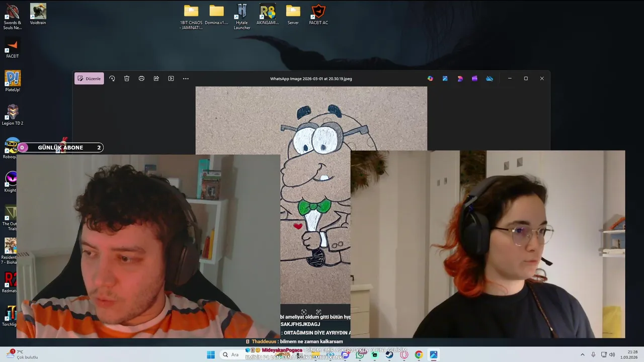Launch PlateUp! from the desktop
This screenshot has width=644, height=362.
point(13,81)
